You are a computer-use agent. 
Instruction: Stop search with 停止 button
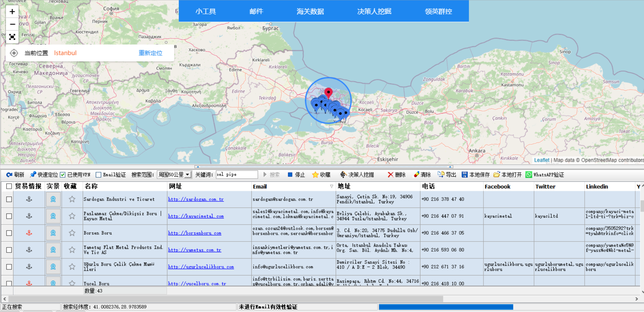tap(296, 175)
